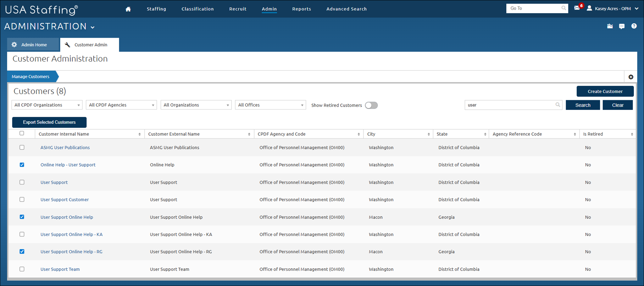644x286 pixels.
Task: Expand the Administration heading chevron
Action: pos(93,27)
